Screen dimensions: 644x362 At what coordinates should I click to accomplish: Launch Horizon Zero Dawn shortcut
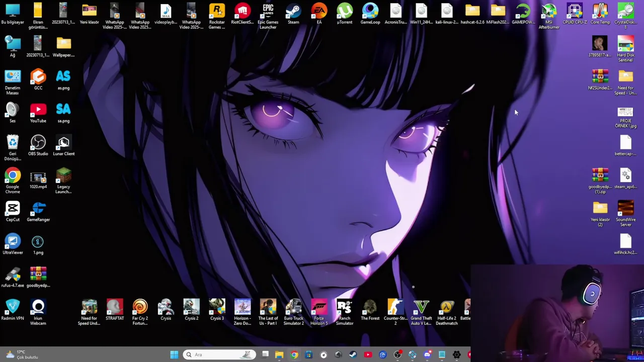[x=243, y=313]
